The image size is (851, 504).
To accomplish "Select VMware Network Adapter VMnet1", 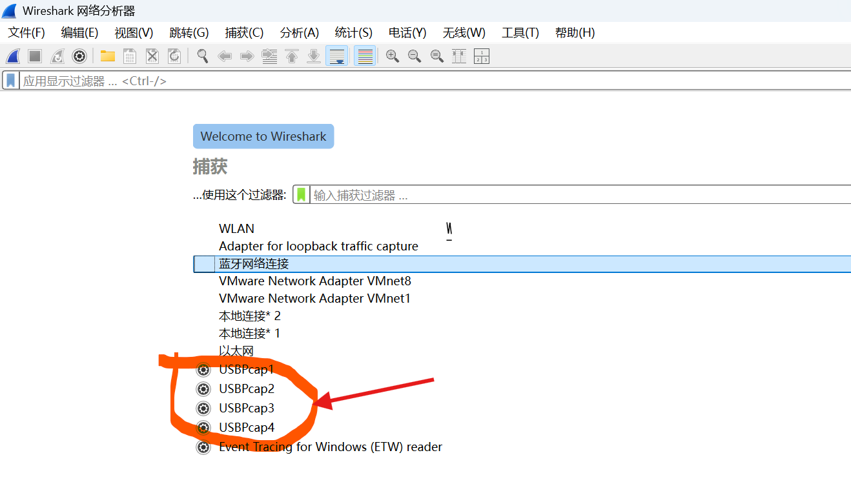I will click(x=315, y=298).
